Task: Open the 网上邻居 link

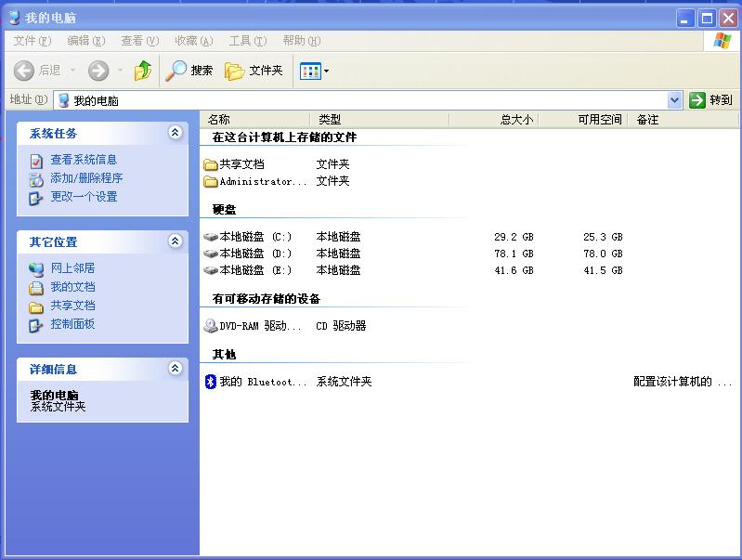Action: point(72,268)
